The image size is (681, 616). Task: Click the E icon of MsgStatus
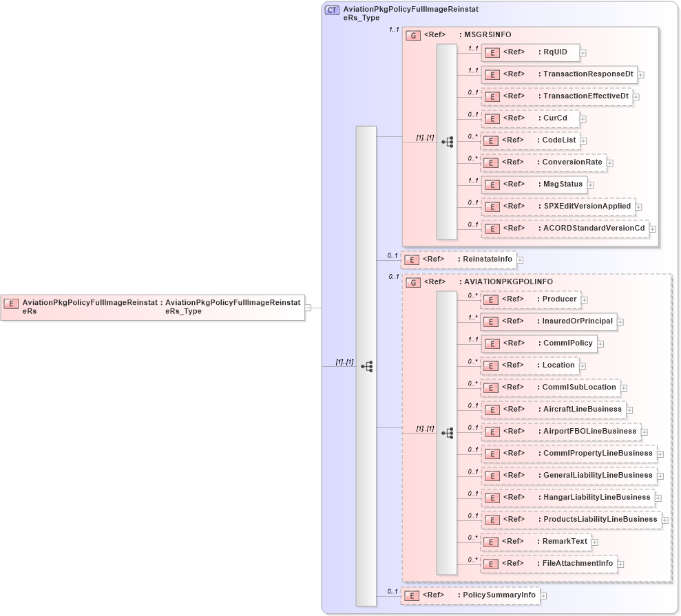pyautogui.click(x=492, y=184)
